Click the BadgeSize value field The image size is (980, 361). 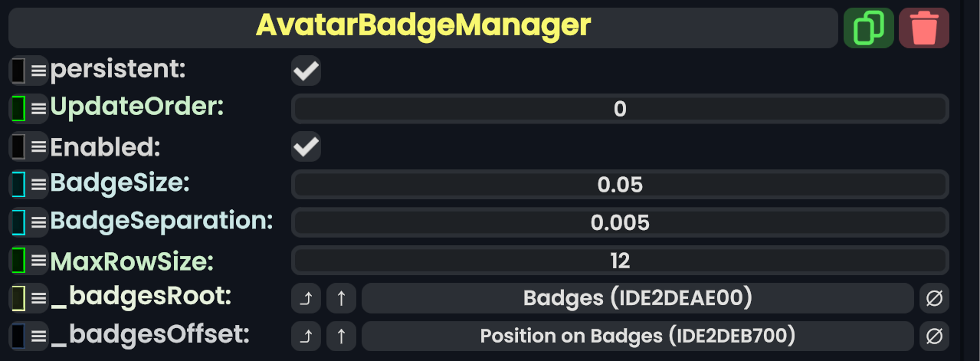pos(620,185)
